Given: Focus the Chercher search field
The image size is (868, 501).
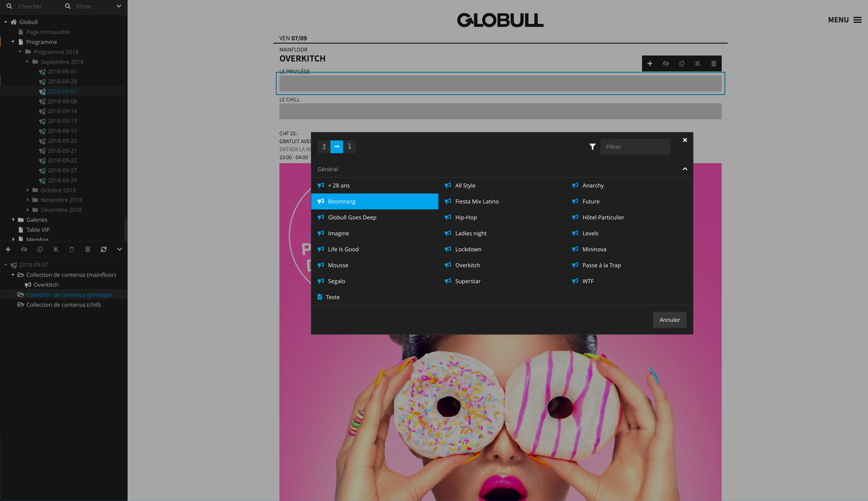Looking at the screenshot, I should [x=30, y=6].
